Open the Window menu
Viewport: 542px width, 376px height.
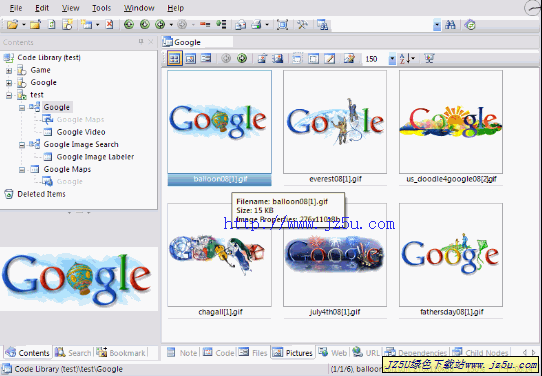[x=139, y=8]
